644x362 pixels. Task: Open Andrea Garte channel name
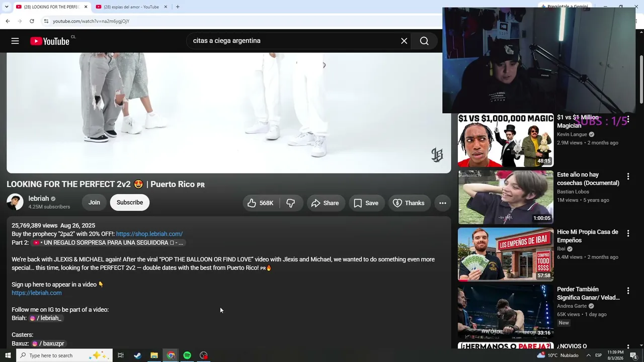tap(572, 306)
